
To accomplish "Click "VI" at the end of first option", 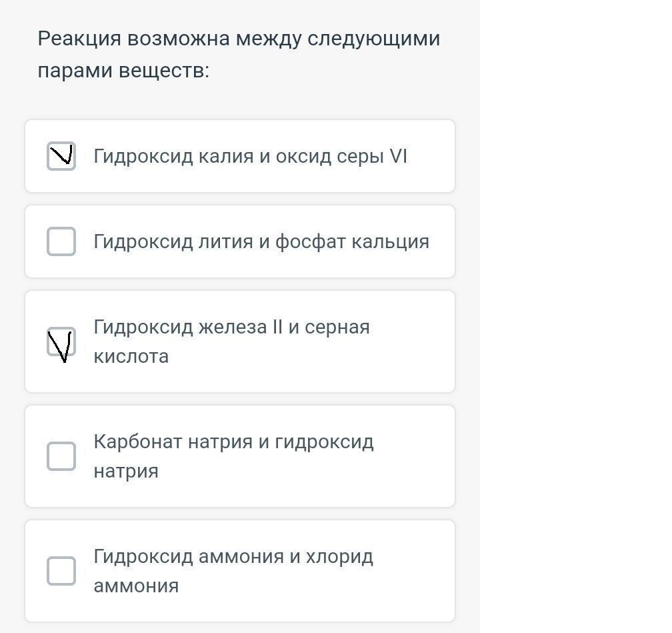I will coord(398,156).
